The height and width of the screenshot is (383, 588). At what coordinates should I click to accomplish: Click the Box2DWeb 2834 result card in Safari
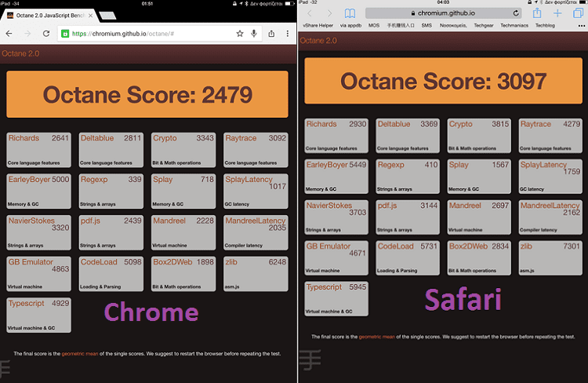(x=479, y=257)
